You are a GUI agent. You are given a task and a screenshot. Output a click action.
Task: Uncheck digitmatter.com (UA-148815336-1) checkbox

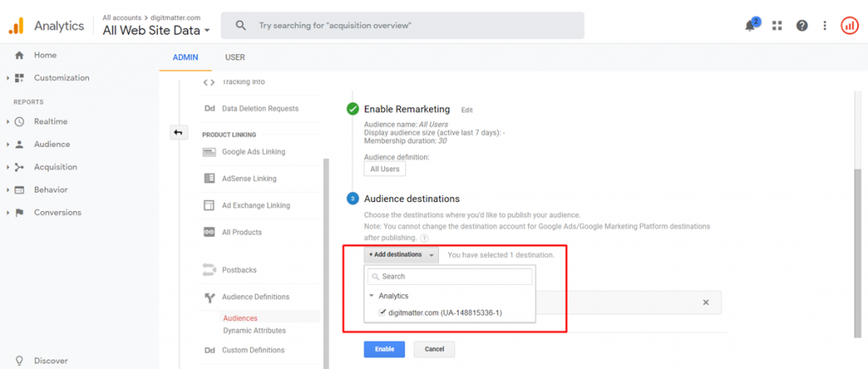(382, 312)
